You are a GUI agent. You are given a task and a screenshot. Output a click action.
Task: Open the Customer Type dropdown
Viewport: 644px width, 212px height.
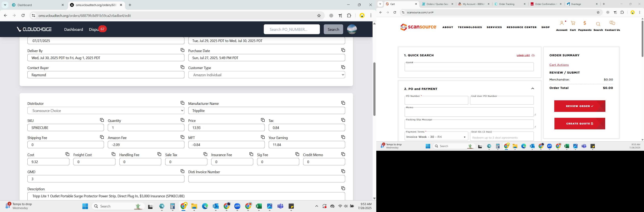coord(267,75)
